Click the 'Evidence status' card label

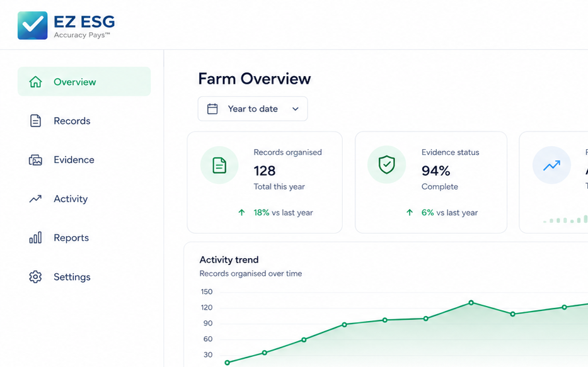[x=451, y=152]
